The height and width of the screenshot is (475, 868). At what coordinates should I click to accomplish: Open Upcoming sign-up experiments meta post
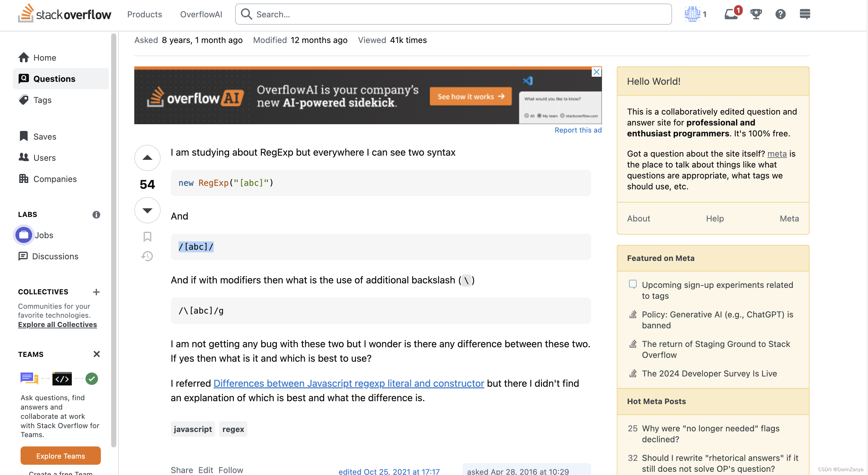click(717, 290)
